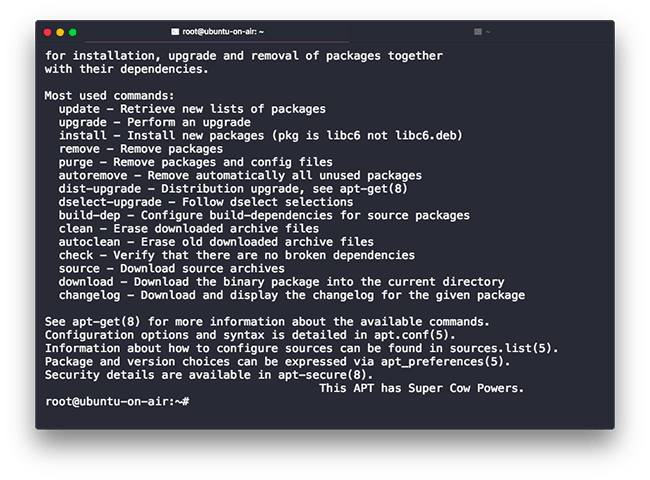Click the terminal icon in inactive tab
The width and height of the screenshot is (650, 480).
click(x=478, y=32)
